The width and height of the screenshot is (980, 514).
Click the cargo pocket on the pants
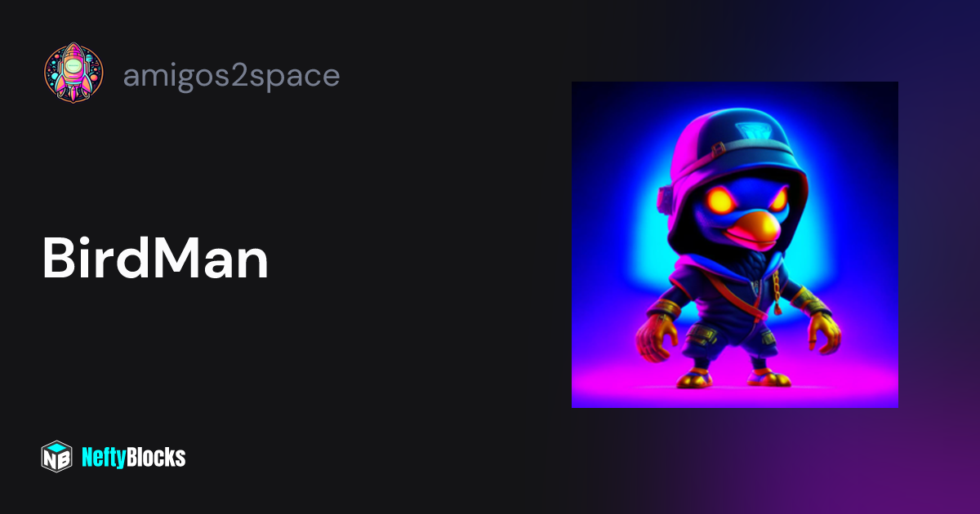coord(702,336)
